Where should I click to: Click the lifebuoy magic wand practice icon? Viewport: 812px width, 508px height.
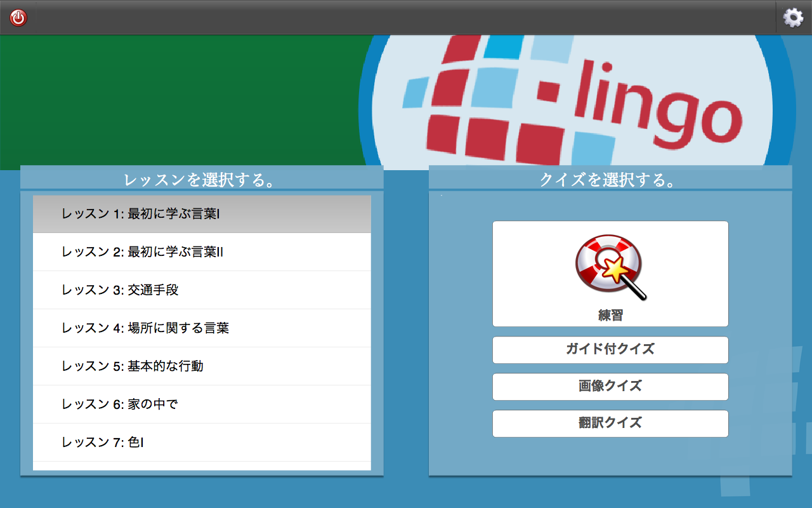pyautogui.click(x=611, y=267)
